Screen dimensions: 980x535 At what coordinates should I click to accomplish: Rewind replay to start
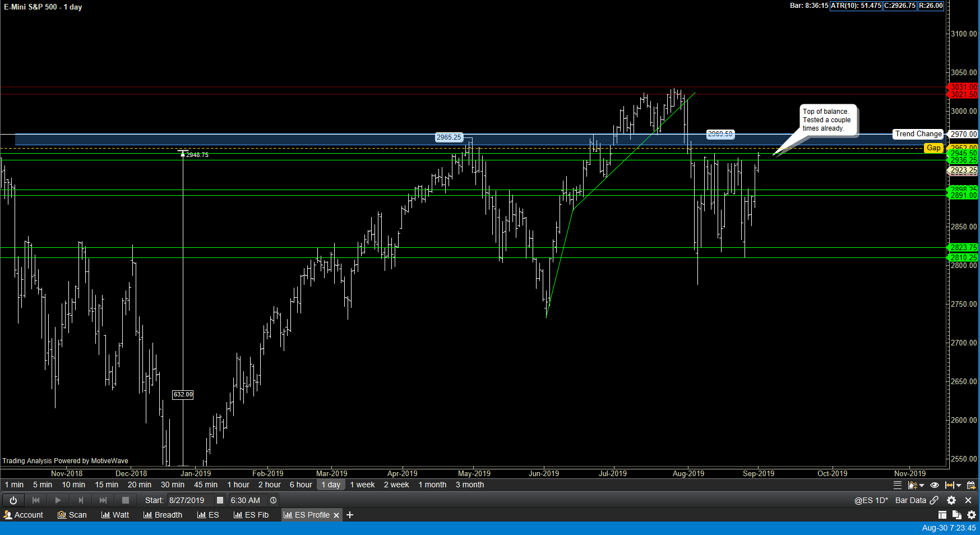pyautogui.click(x=36, y=500)
